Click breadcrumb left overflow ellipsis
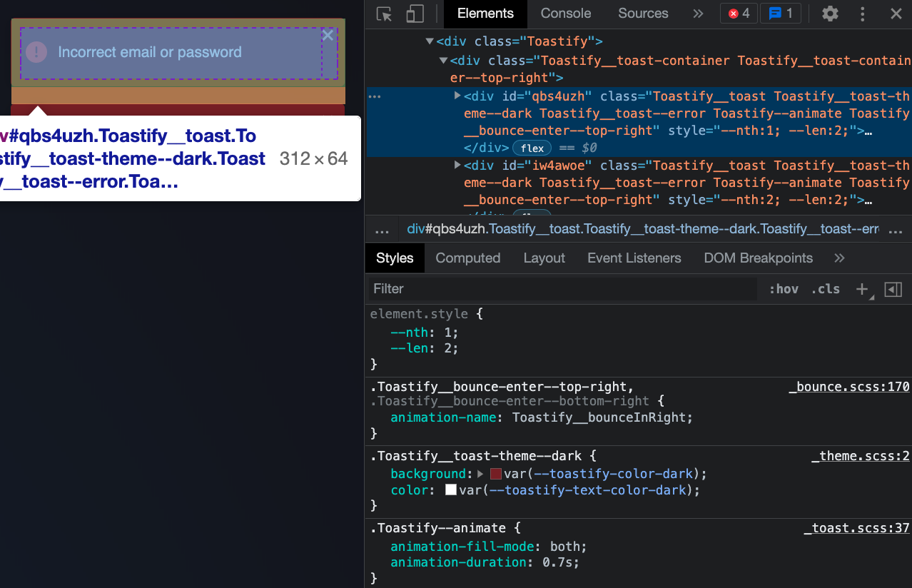Image resolution: width=912 pixels, height=588 pixels. [382, 230]
